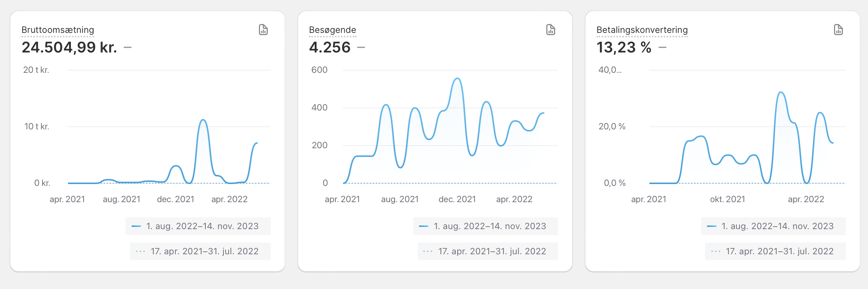Toggle the 1. aug. 2022–14. nov. 2023 legend in Besøgende

pos(485,226)
